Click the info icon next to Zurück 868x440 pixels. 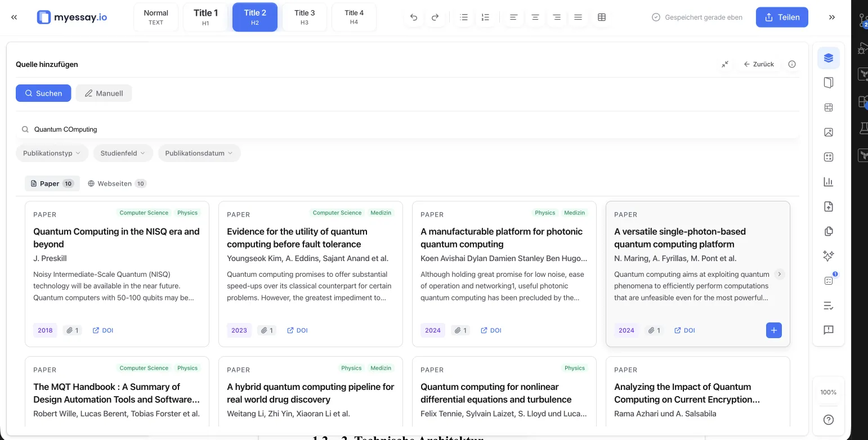coord(792,64)
